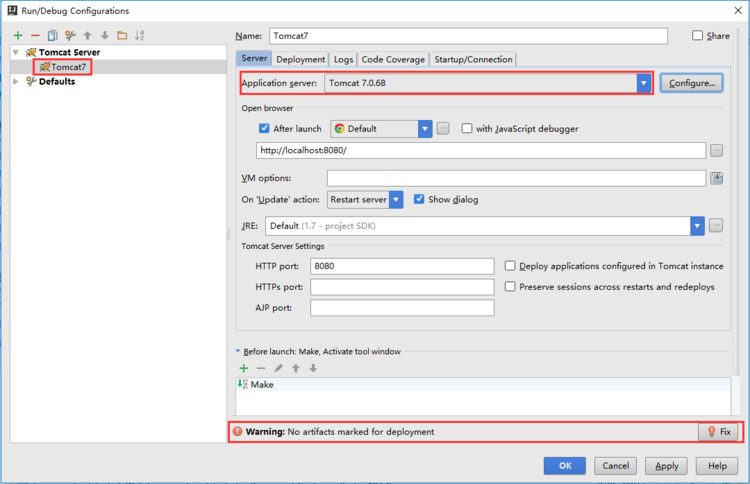
Task: Remove the selected before-launch task
Action: coord(261,368)
